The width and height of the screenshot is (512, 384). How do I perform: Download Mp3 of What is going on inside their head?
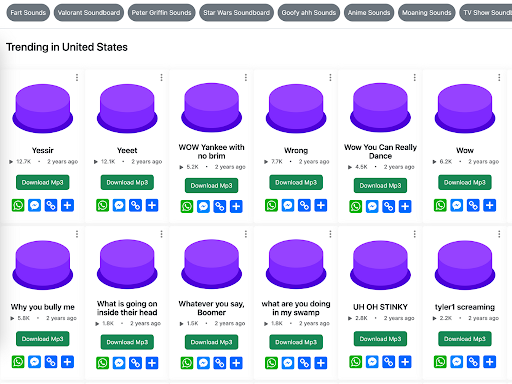tap(127, 342)
